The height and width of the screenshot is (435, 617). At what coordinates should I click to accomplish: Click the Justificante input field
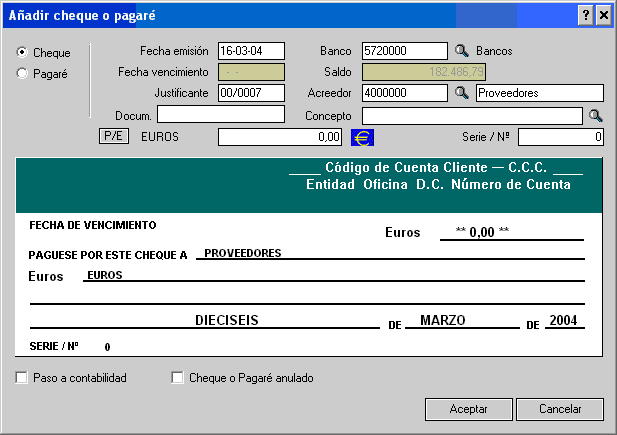click(251, 93)
